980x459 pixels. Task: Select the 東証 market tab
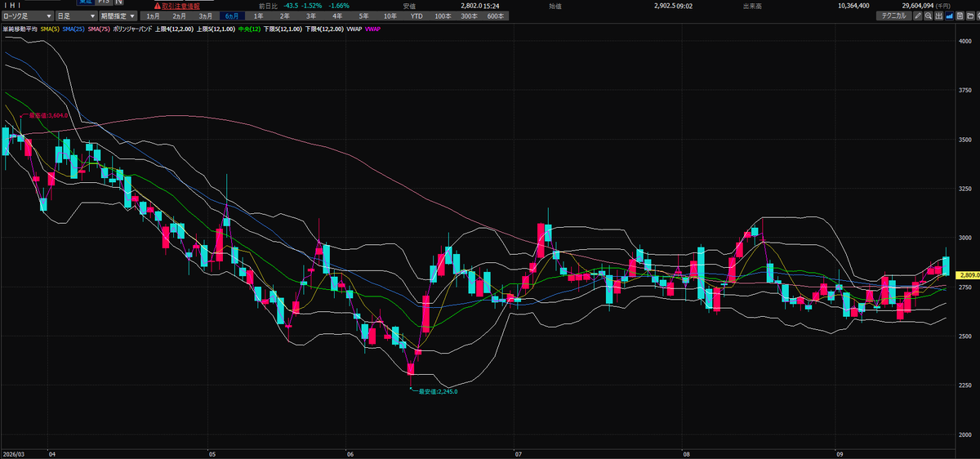tap(85, 2)
